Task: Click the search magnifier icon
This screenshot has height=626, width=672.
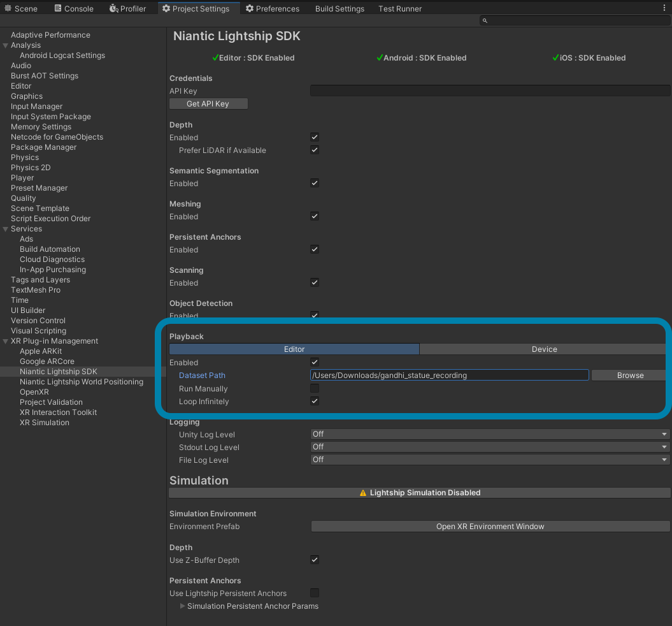Action: (485, 20)
